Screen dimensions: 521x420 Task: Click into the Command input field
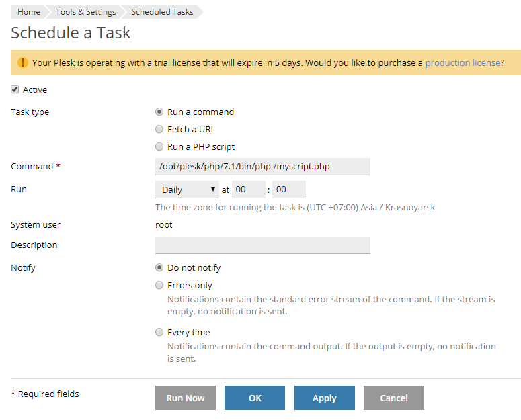coord(262,167)
